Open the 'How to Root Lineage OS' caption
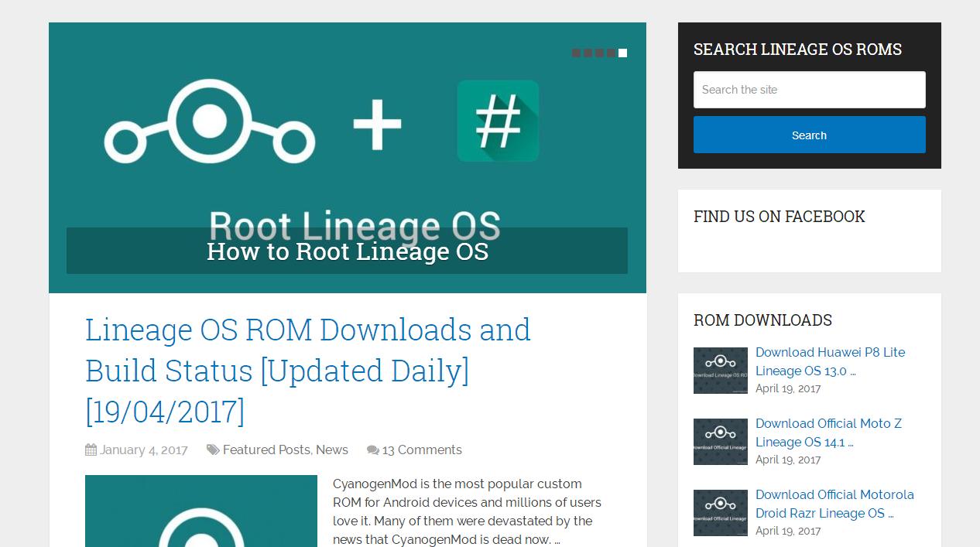980x547 pixels. 347,251
